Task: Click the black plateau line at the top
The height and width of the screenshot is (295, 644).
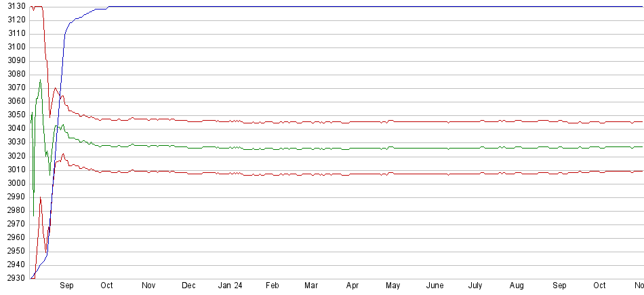Action: tap(339, 7)
